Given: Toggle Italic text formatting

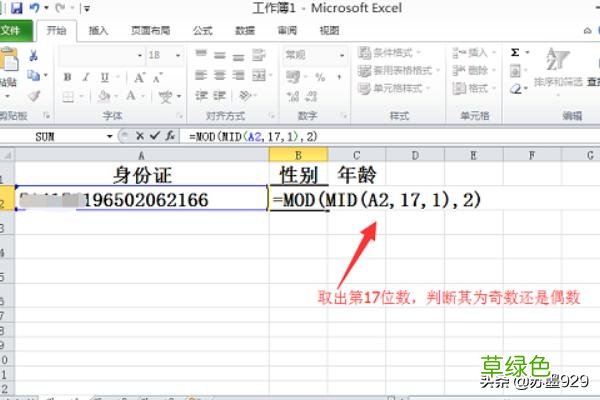Looking at the screenshot, I should (x=84, y=77).
